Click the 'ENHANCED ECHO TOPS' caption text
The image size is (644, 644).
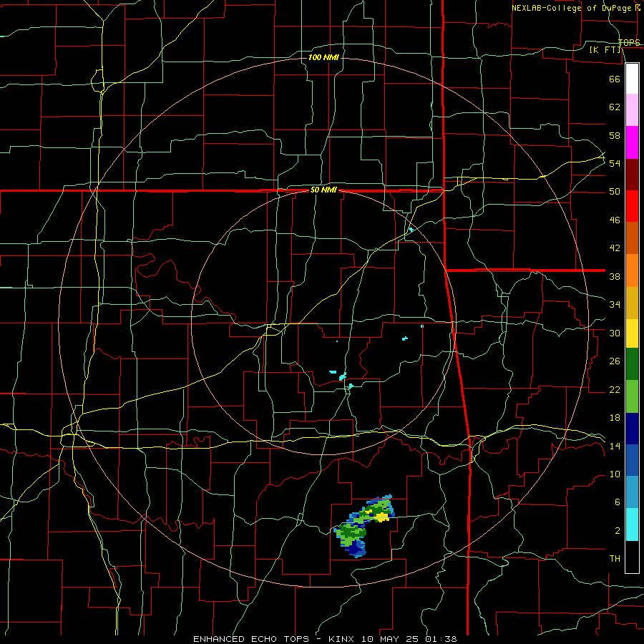click(x=250, y=639)
